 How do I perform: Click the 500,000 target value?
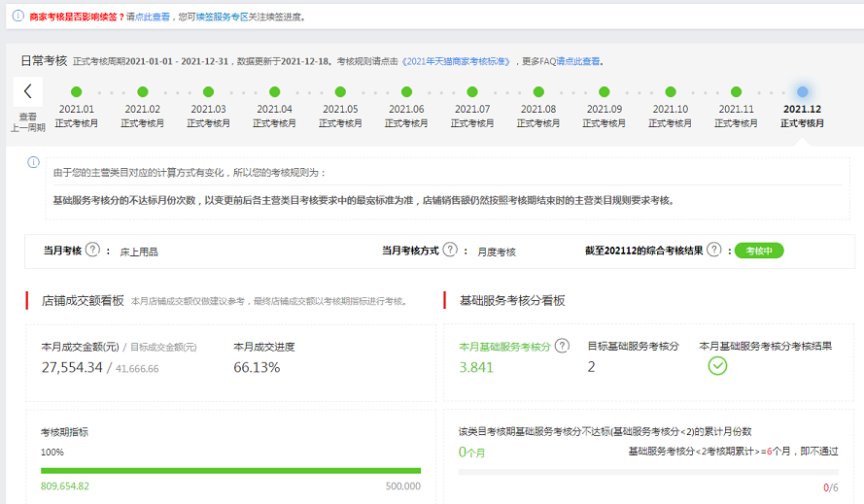(402, 487)
